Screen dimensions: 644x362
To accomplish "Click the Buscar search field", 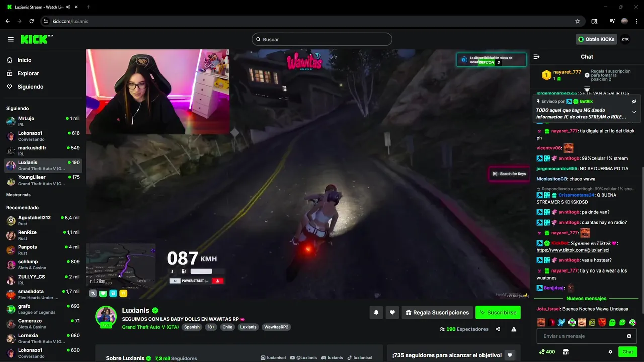I will pos(321,39).
